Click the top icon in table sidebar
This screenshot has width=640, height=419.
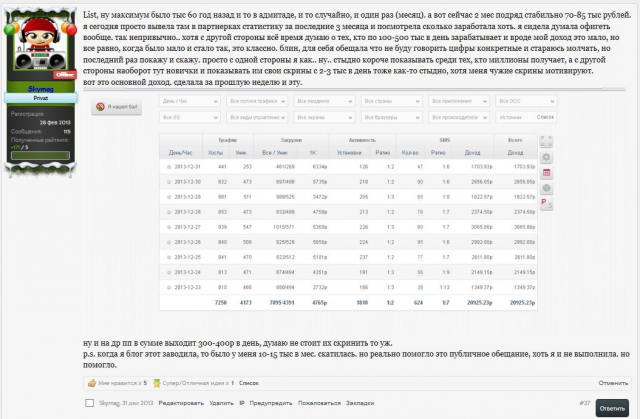(x=545, y=143)
